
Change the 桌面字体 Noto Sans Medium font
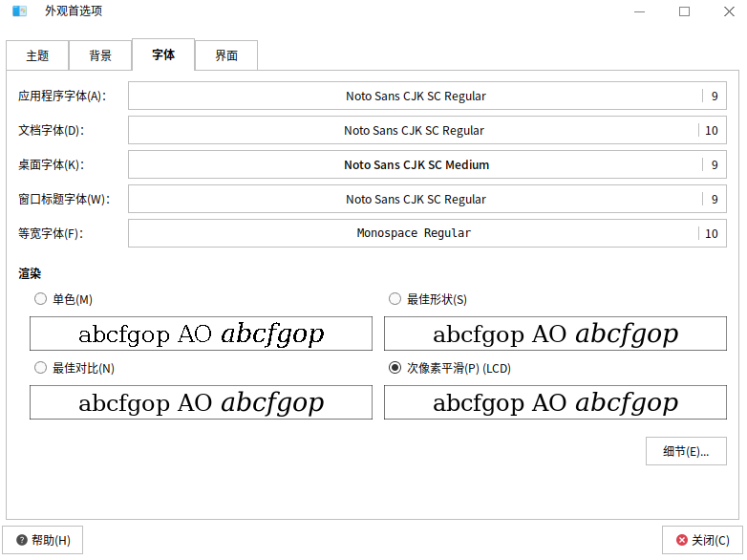click(427, 165)
